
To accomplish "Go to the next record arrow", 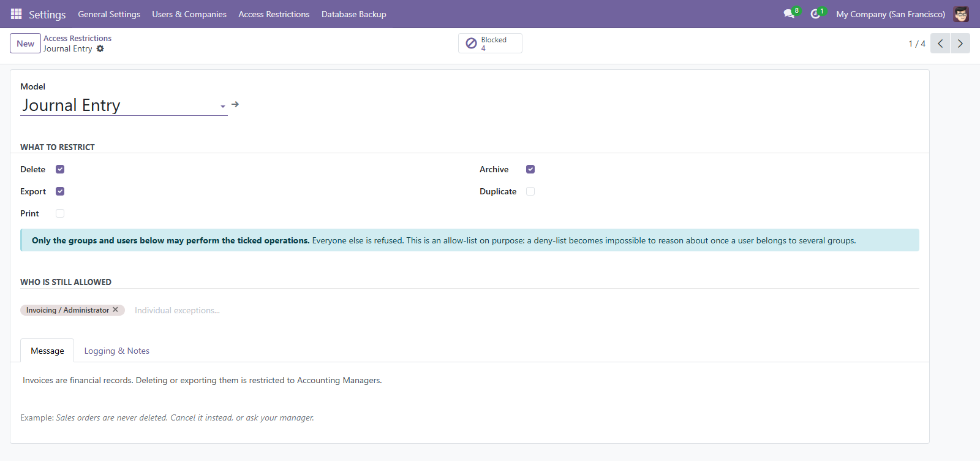I will click(960, 44).
